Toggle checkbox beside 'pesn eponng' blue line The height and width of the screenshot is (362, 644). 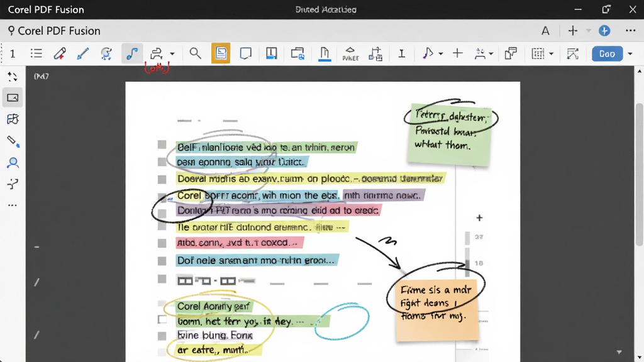tap(162, 162)
